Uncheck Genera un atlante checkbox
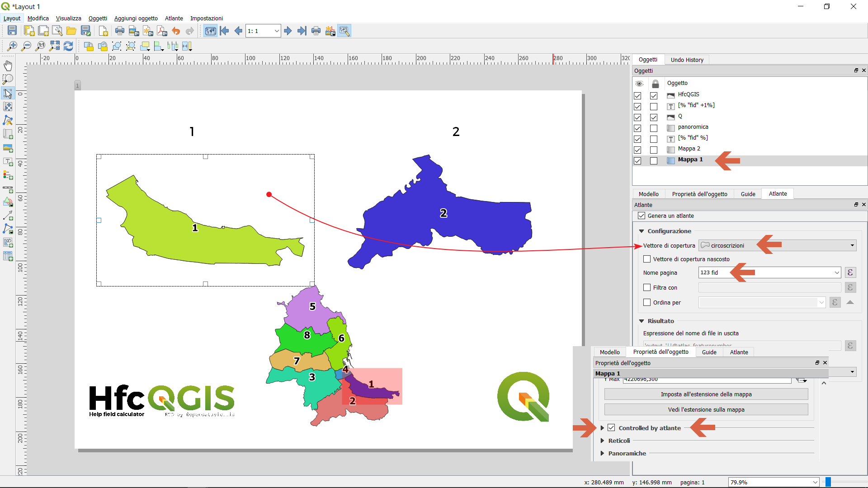Image resolution: width=868 pixels, height=488 pixels. coord(642,216)
